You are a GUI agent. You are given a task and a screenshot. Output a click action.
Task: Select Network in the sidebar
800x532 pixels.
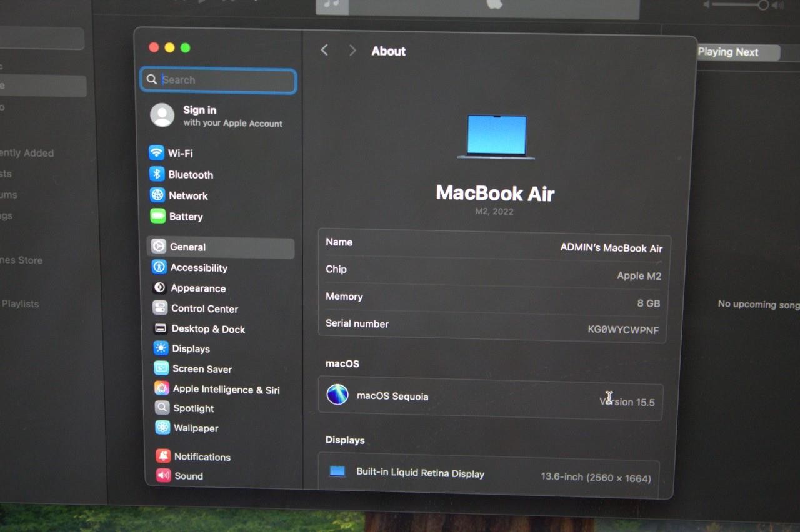click(x=188, y=195)
